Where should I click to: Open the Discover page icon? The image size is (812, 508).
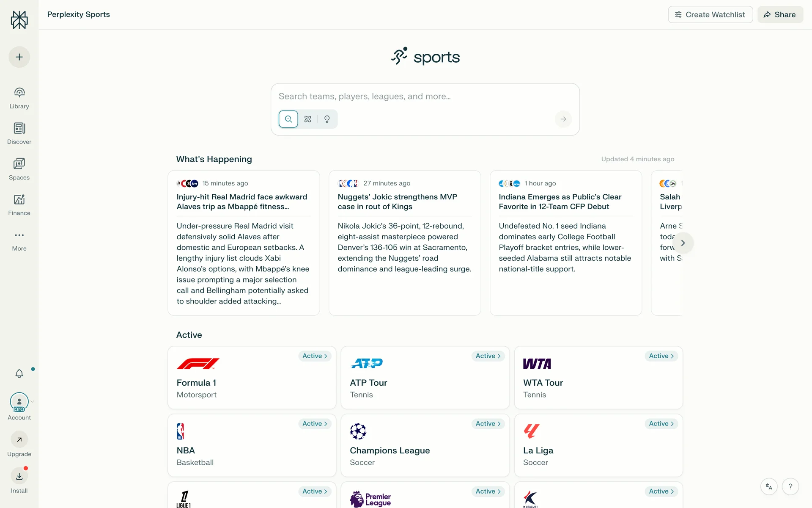(19, 128)
